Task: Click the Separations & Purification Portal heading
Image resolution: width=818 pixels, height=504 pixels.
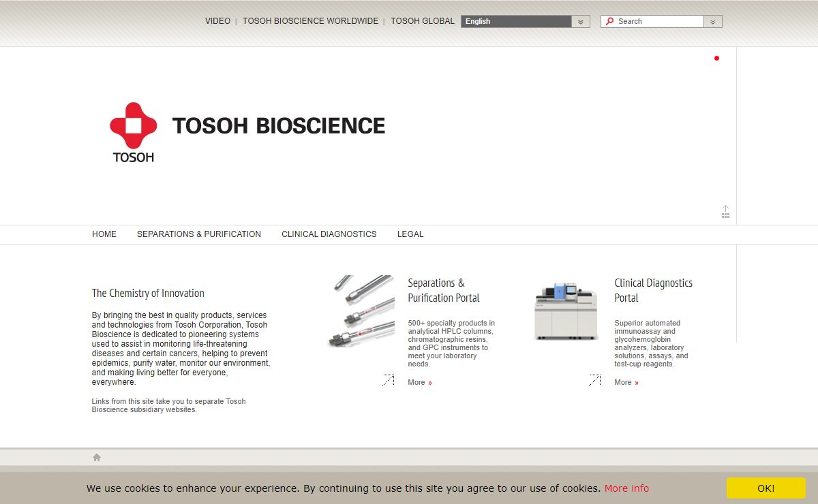Action: tap(444, 290)
